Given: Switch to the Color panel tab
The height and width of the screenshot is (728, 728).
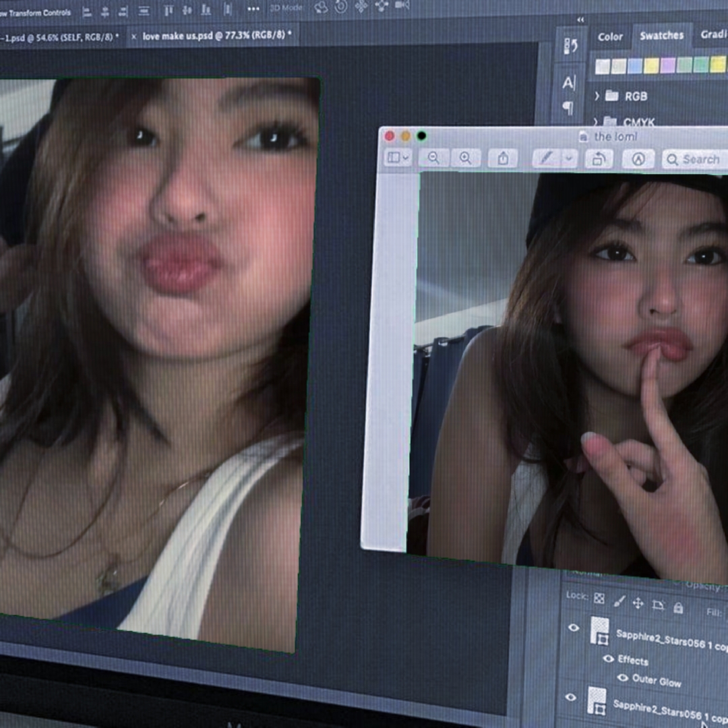Looking at the screenshot, I should (x=610, y=37).
